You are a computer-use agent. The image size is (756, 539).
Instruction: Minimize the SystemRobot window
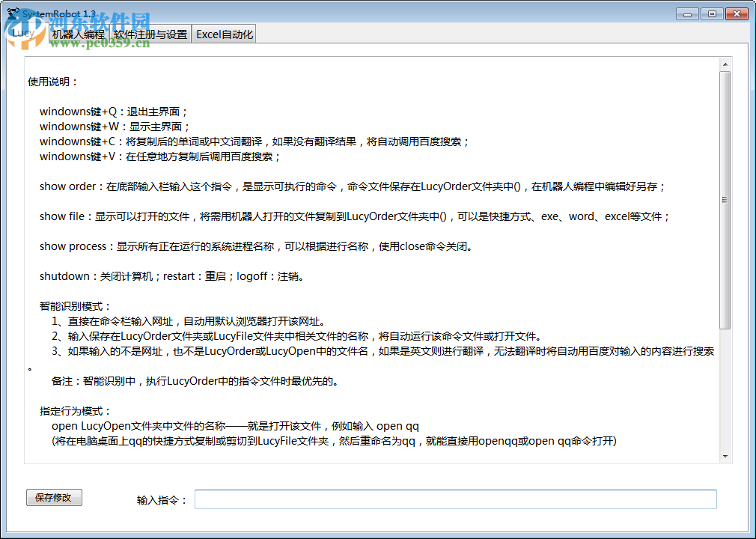pos(686,13)
